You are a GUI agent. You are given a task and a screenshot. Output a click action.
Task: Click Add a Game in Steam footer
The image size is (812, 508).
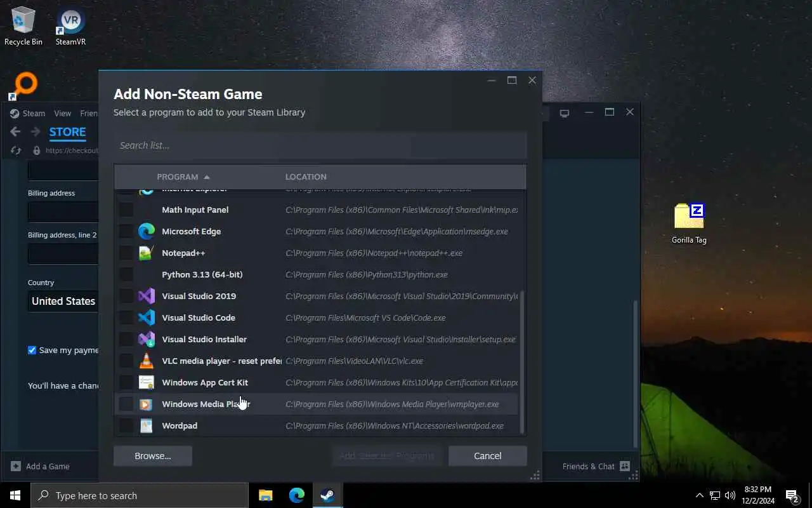point(41,466)
